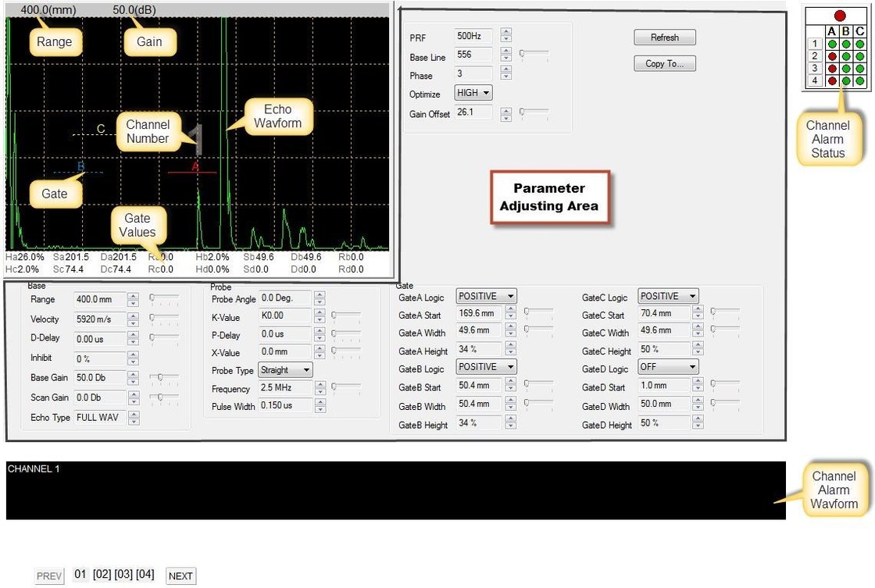Viewport: 875px width, 588px height.
Task: Click the Range value stepper in Base
Action: pos(134,299)
